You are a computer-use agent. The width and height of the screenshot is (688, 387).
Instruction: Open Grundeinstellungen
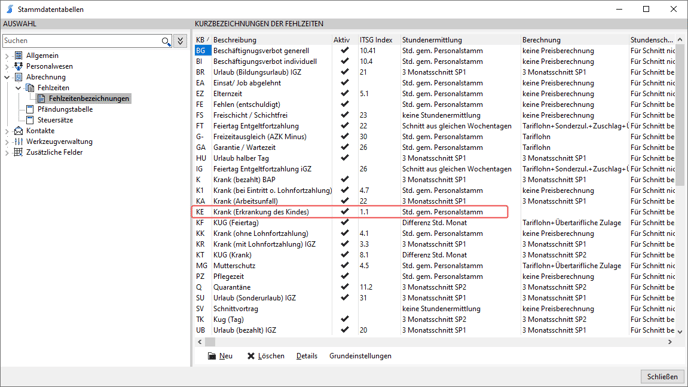coord(360,356)
